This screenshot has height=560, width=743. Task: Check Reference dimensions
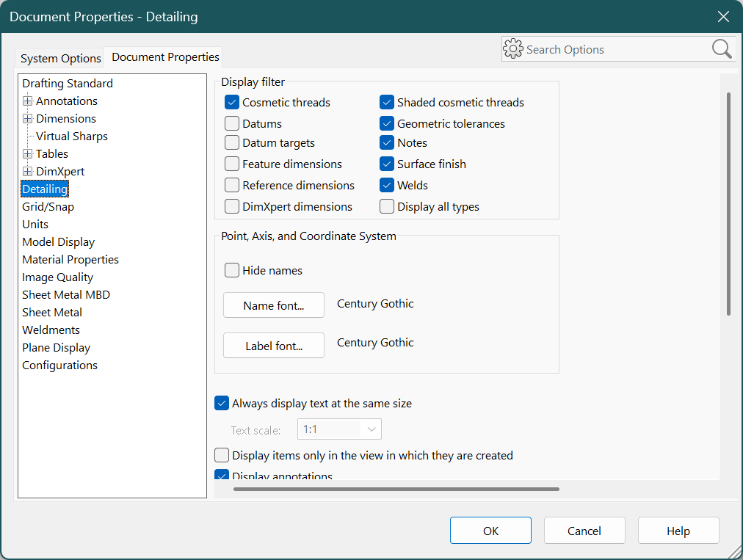coord(232,185)
